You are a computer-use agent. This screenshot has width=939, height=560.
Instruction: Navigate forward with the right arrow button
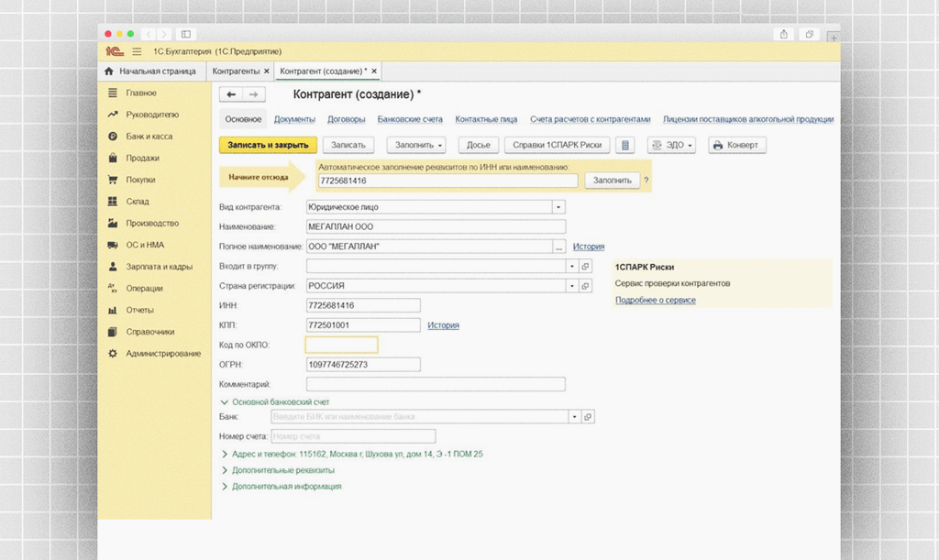(x=254, y=94)
